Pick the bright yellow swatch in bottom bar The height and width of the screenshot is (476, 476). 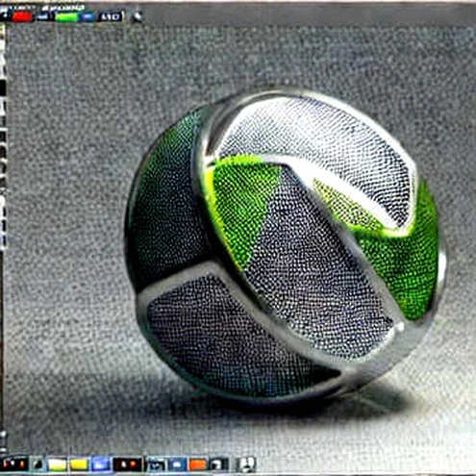coord(79,464)
